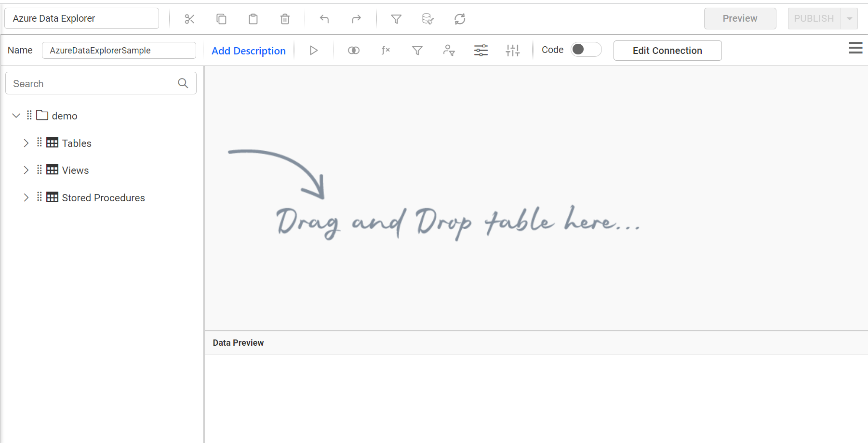Click the query filter funnel icon beside fx

417,50
